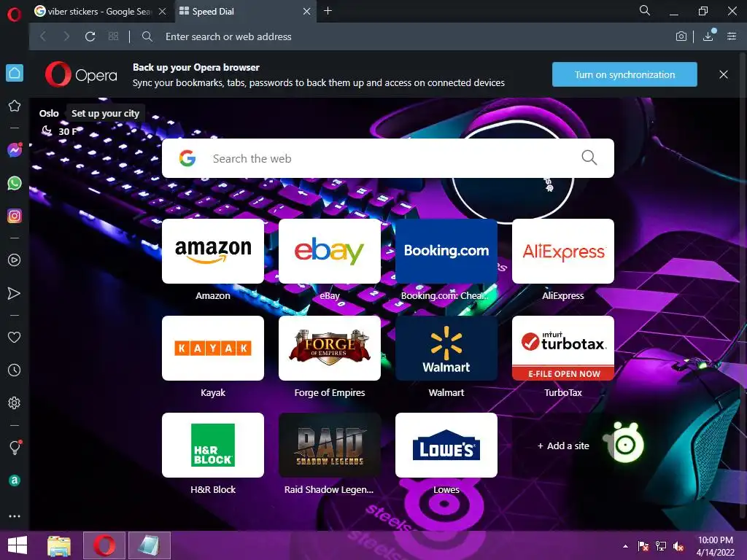
Task: Open Settings gear in sidebar
Action: click(x=15, y=402)
